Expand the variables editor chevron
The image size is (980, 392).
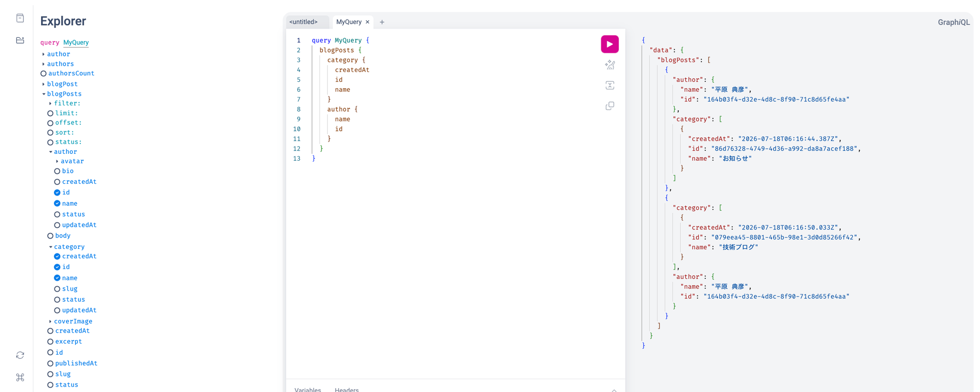[614, 390]
